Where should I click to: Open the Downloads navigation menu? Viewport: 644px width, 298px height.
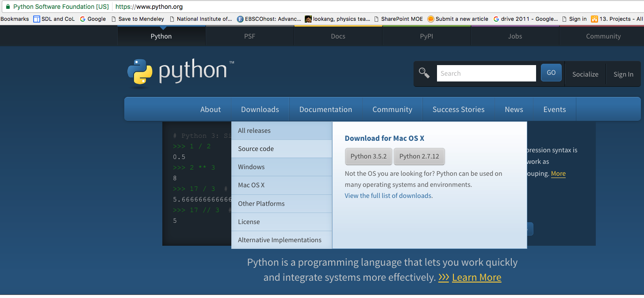(x=260, y=109)
